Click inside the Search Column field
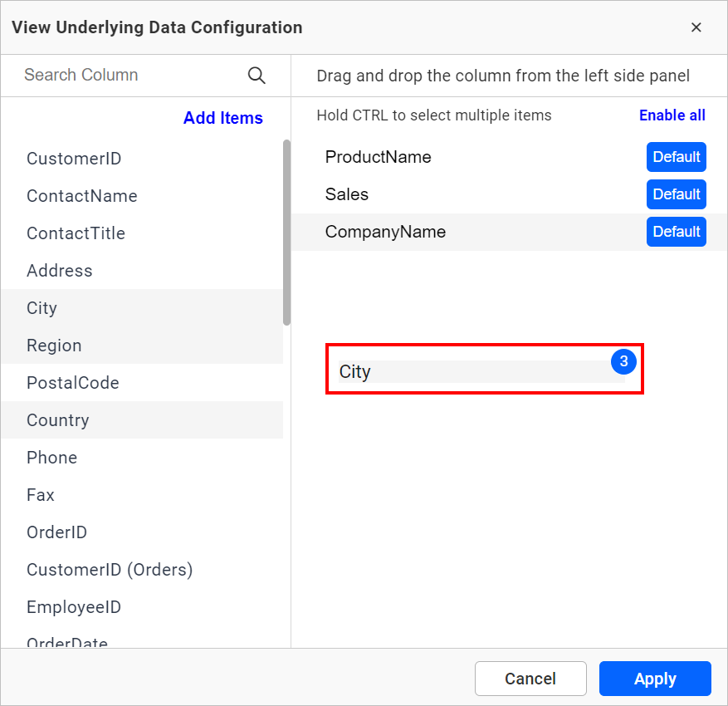The image size is (728, 706). click(125, 75)
